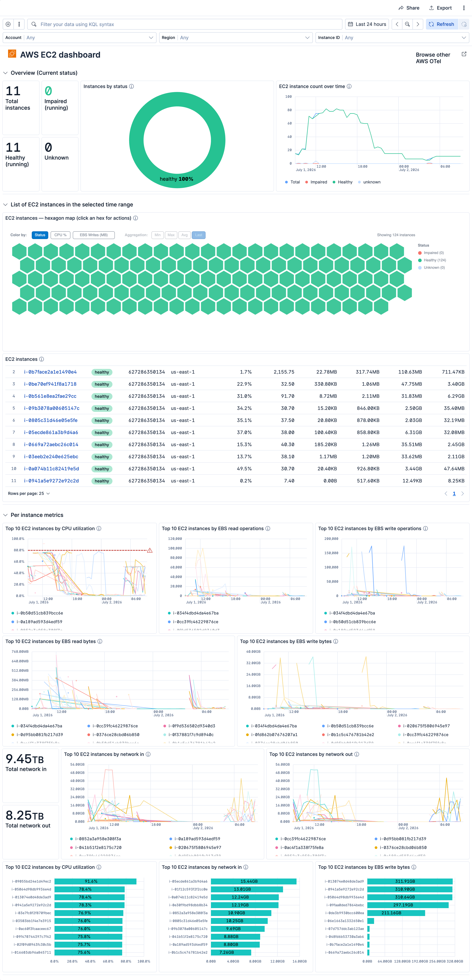Click the 15.44GB network in bar
The image size is (472, 980).
pos(253,881)
